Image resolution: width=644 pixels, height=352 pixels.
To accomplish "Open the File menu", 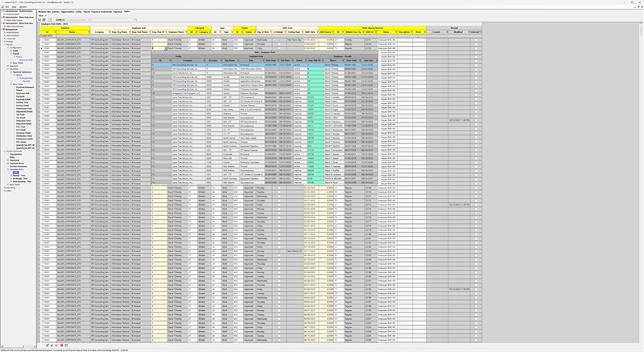I will 3,7.
